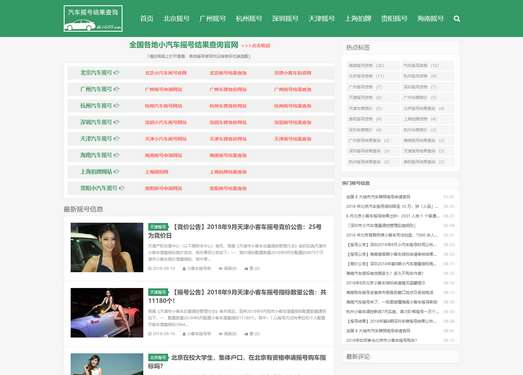Viewport: 523px width, 375px height.
Task: Open article 【竞价公告】2018年9月天津小客车摇号竞价公告
Action: pyautogui.click(x=235, y=231)
